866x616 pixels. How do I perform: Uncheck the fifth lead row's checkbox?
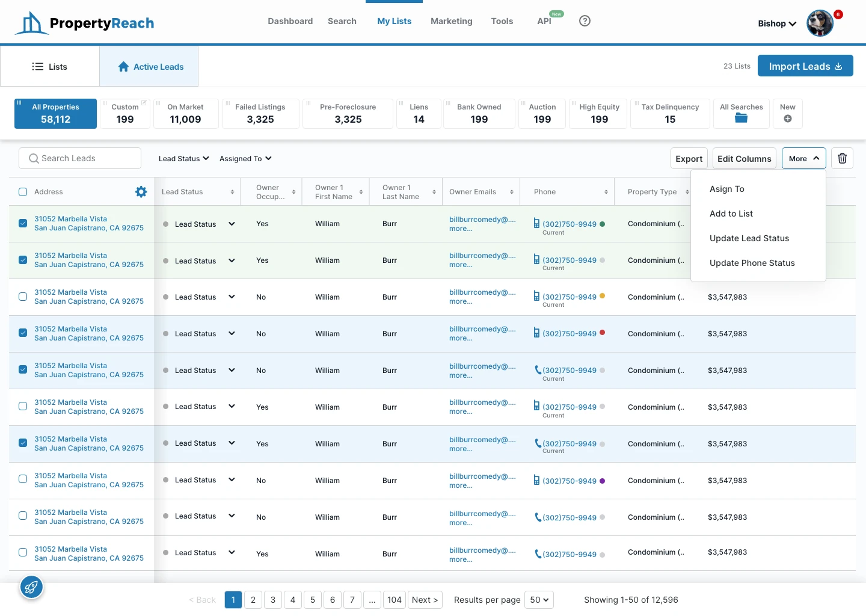23,369
